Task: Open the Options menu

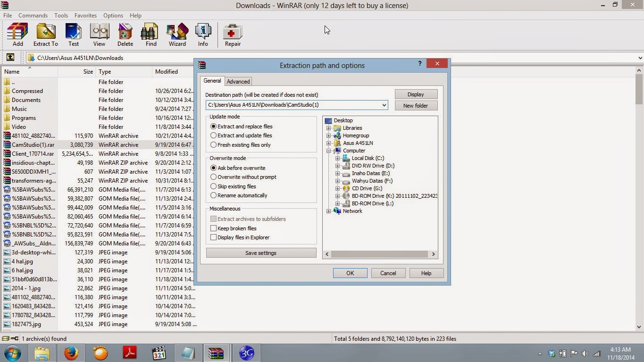Action: [113, 15]
